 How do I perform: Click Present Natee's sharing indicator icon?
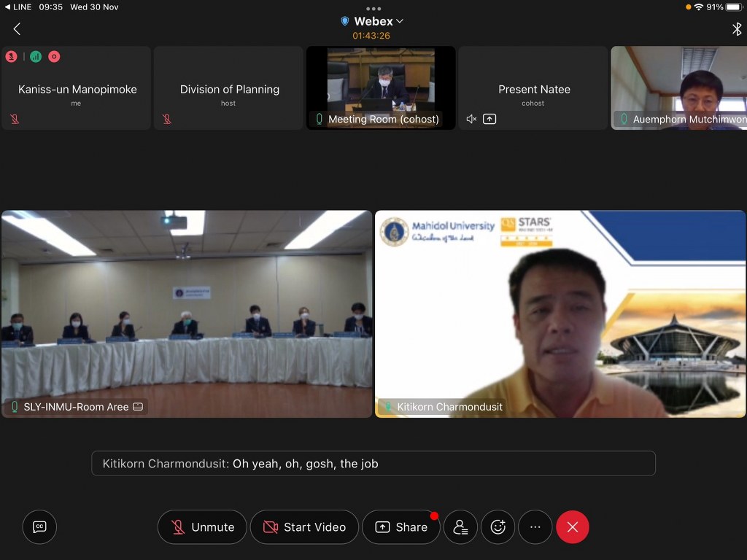tap(489, 119)
